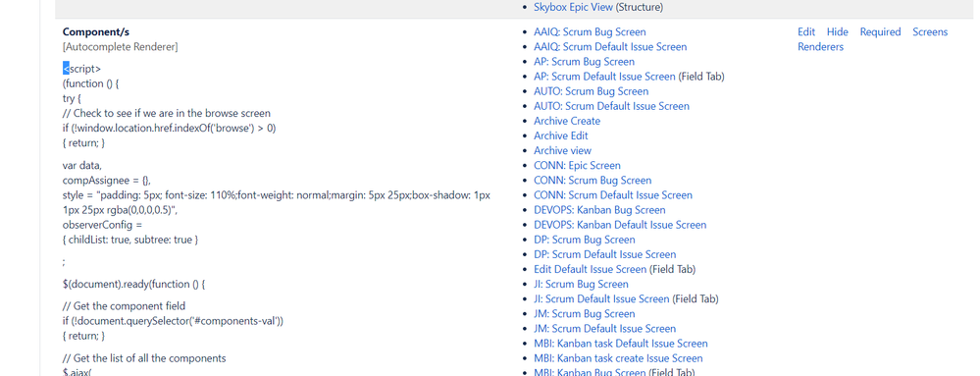The width and height of the screenshot is (980, 376).
Task: Click the Component/s field heading
Action: [95, 32]
